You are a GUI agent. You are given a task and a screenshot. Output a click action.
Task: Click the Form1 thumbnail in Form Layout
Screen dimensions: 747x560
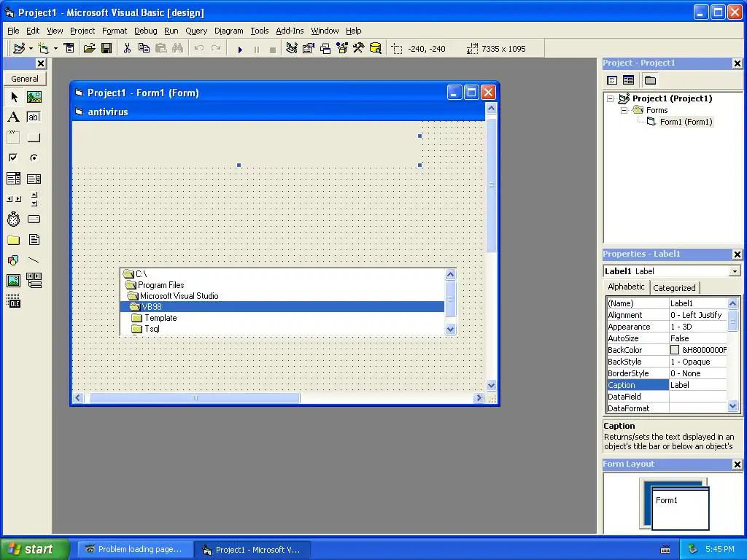[x=681, y=508]
